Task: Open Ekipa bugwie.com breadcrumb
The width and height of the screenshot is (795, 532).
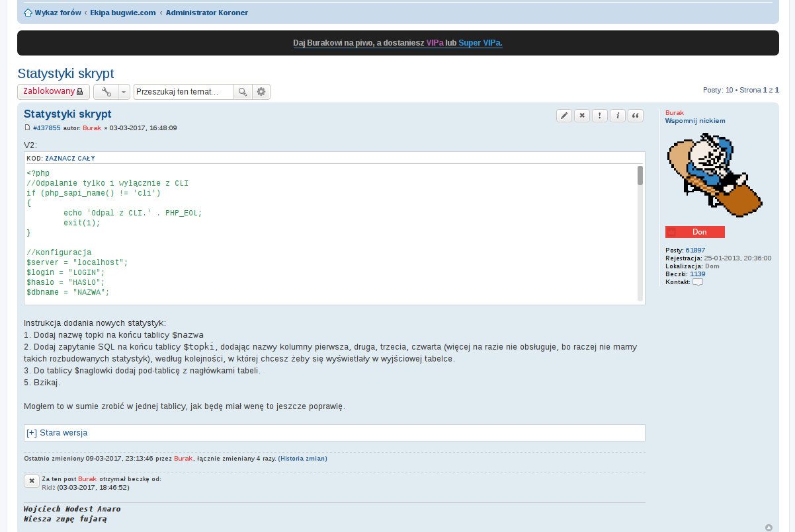Action: [122, 13]
